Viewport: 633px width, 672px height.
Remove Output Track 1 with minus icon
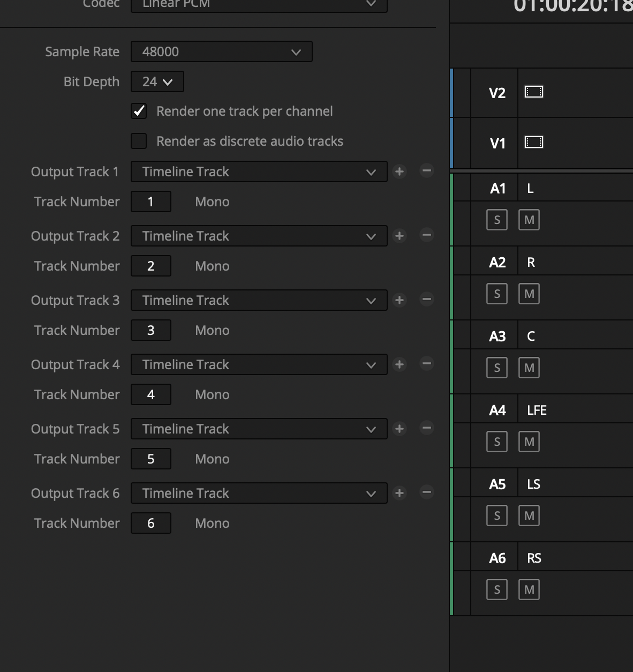426,171
